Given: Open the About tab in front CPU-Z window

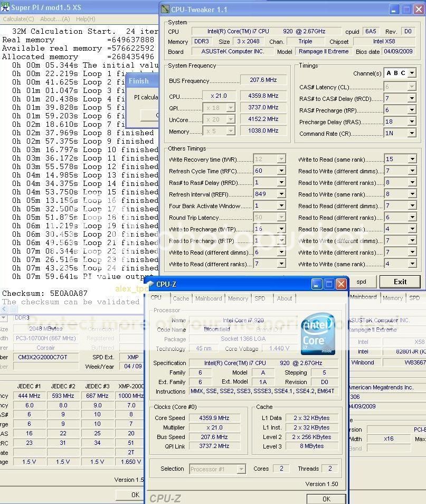Looking at the screenshot, I should [285, 298].
